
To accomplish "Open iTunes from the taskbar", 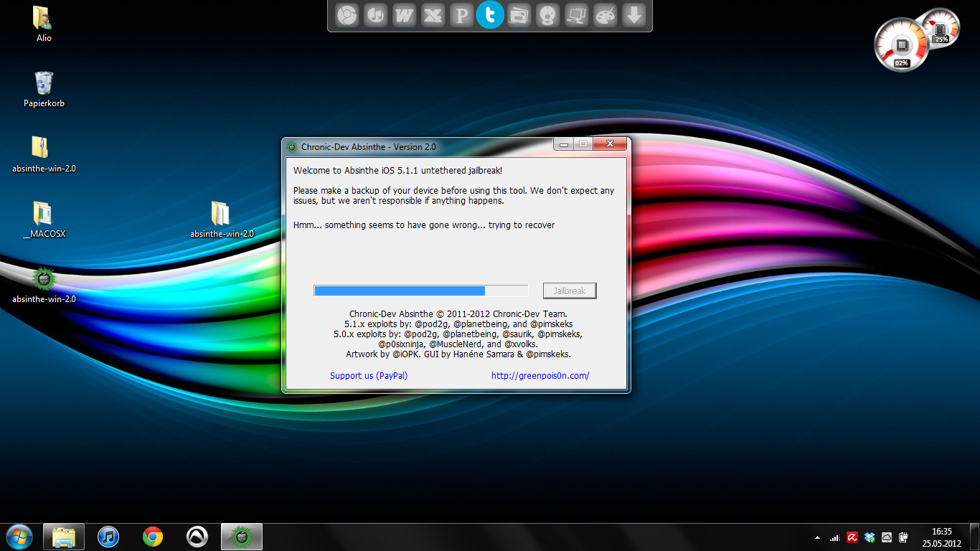I will [108, 537].
